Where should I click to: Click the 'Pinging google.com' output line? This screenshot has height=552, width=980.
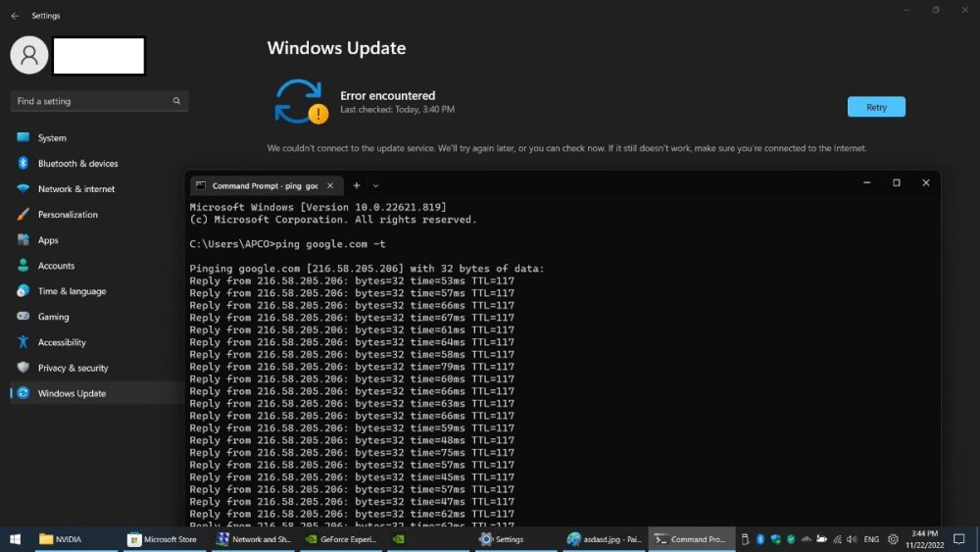(367, 269)
